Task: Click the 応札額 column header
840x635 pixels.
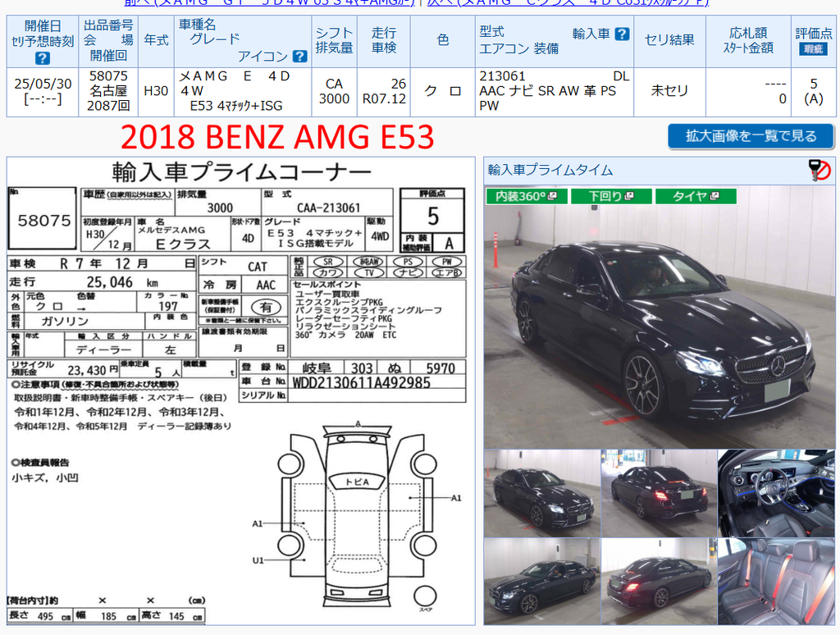Action: (748, 41)
